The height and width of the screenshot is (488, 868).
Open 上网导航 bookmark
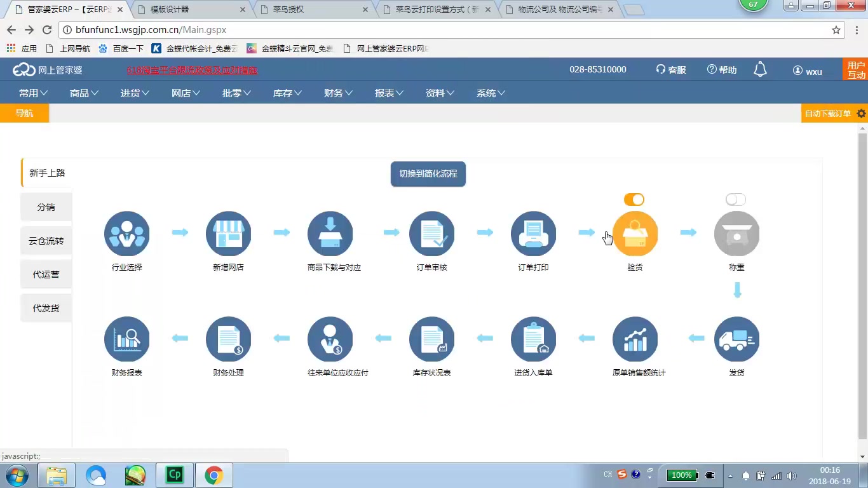pos(68,48)
